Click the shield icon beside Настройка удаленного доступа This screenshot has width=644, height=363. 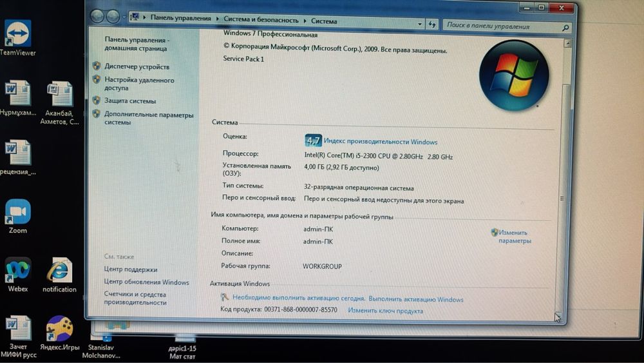pos(97,79)
